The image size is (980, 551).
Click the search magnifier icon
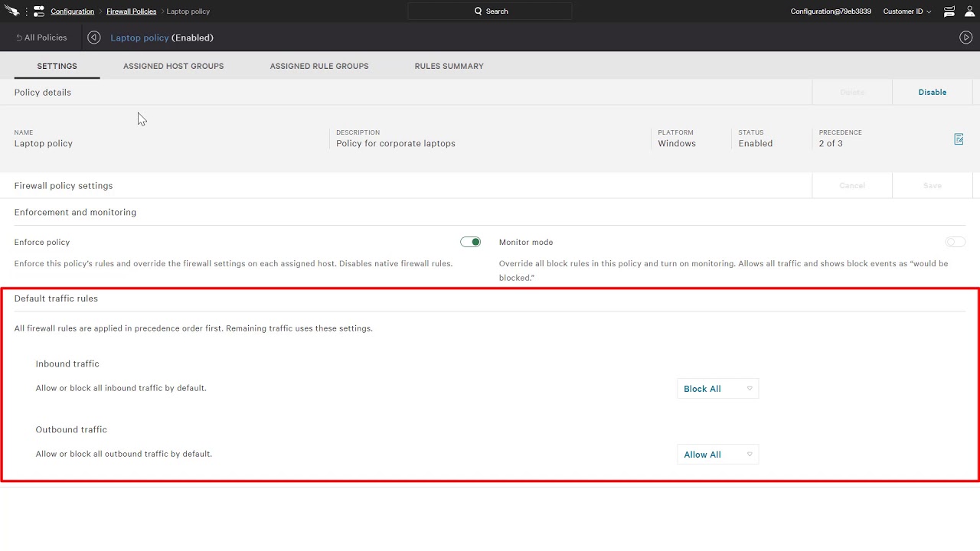pyautogui.click(x=479, y=11)
